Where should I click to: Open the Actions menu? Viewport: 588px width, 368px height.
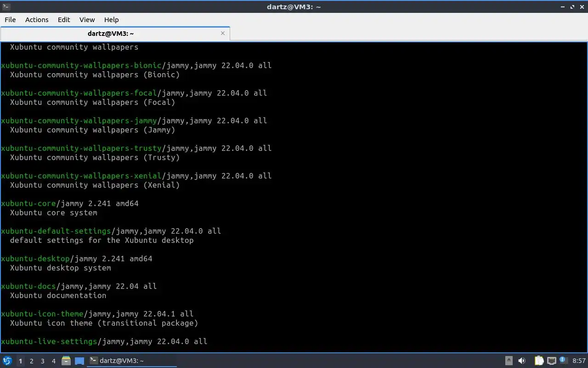(37, 20)
